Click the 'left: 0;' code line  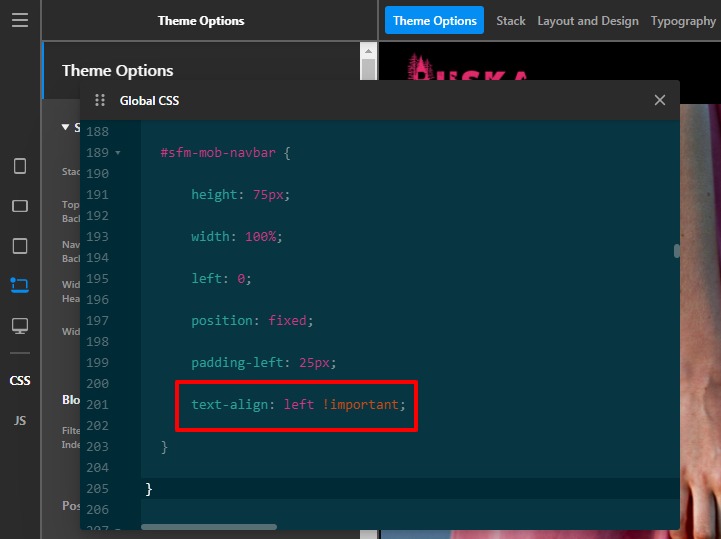point(221,279)
